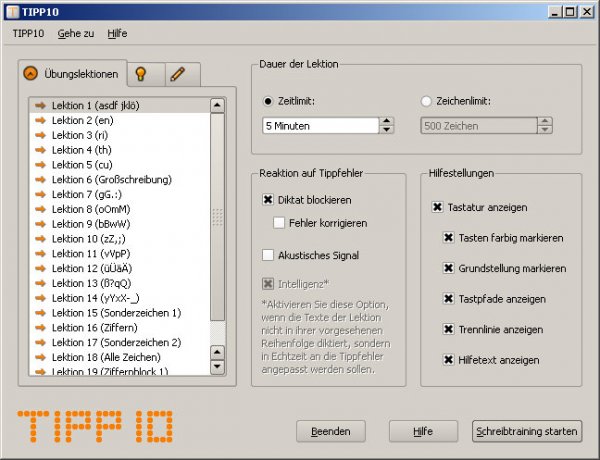Uncheck Tastatur anzeigen option
The height and width of the screenshot is (460, 600).
(x=437, y=208)
